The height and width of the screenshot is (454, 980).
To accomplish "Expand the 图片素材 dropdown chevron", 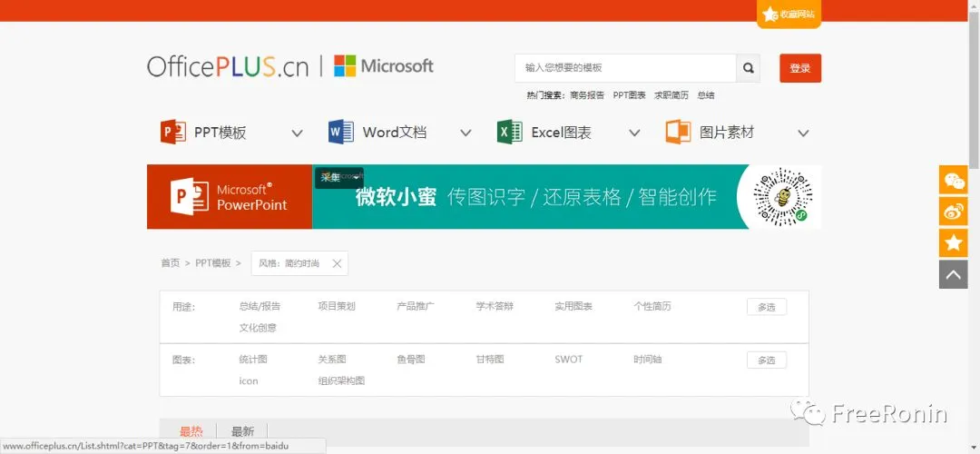I will tap(804, 133).
